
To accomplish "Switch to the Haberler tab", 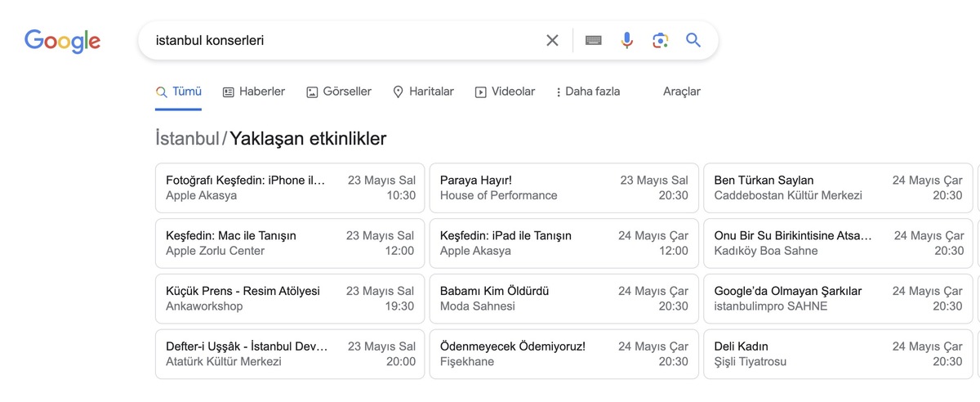I will [x=253, y=92].
